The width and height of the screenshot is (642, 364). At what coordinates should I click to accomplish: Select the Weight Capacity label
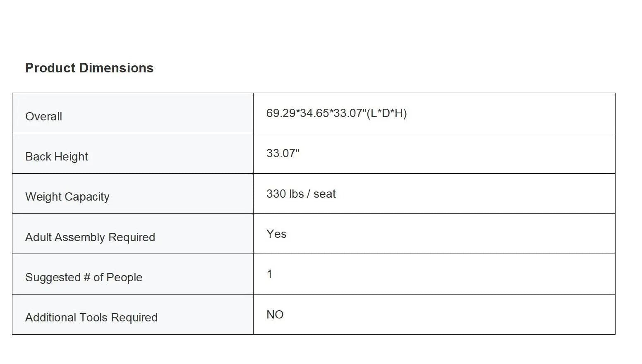coord(67,197)
